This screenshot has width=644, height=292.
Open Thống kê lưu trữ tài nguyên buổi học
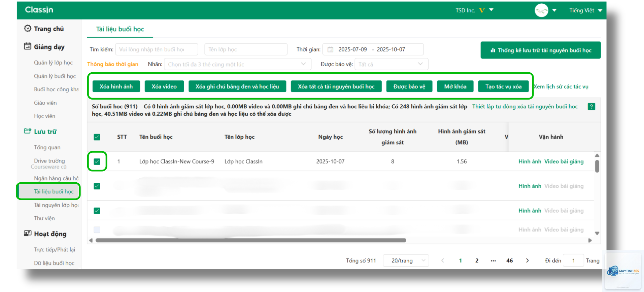click(541, 50)
